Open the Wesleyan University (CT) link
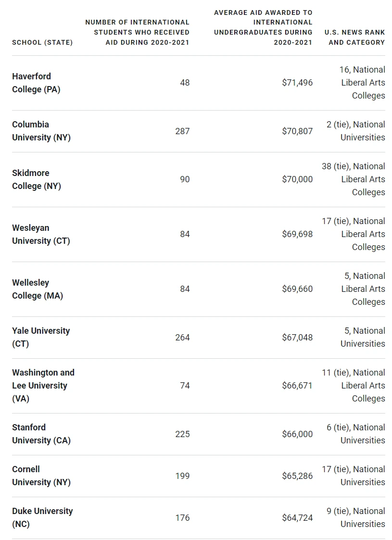392x540 pixels. point(41,234)
